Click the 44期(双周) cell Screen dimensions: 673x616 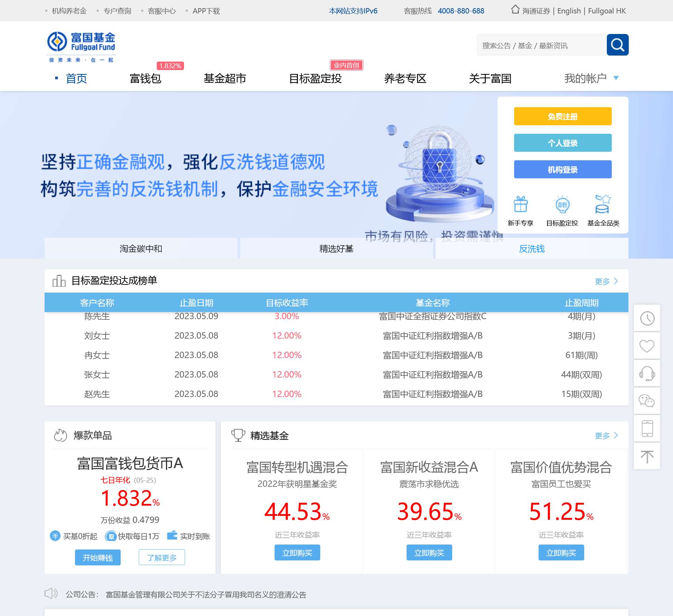[x=581, y=374]
